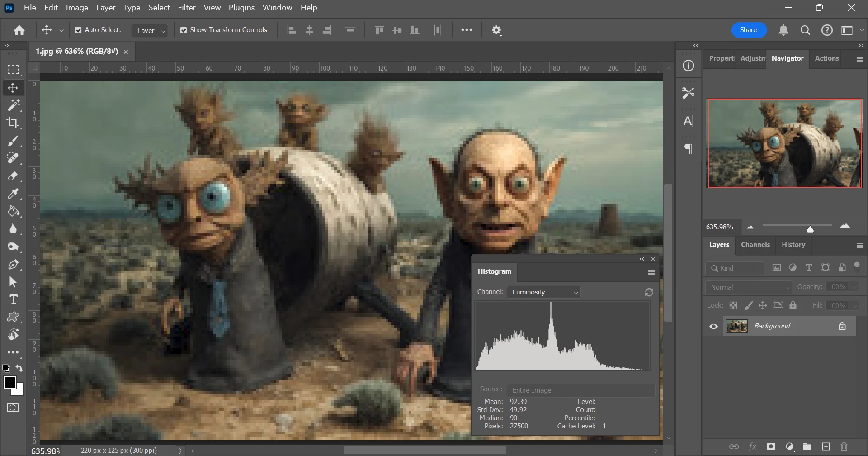Select the Eraser tool

pyautogui.click(x=13, y=176)
